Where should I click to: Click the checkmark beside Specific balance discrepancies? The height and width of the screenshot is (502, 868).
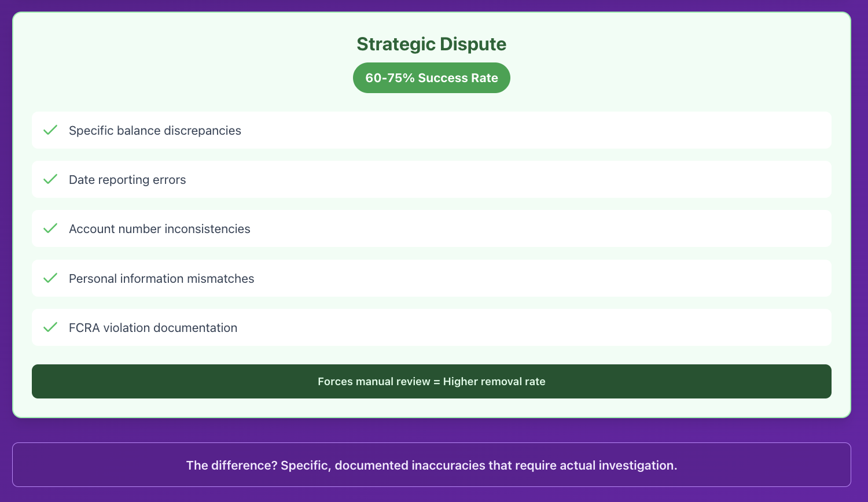click(50, 130)
